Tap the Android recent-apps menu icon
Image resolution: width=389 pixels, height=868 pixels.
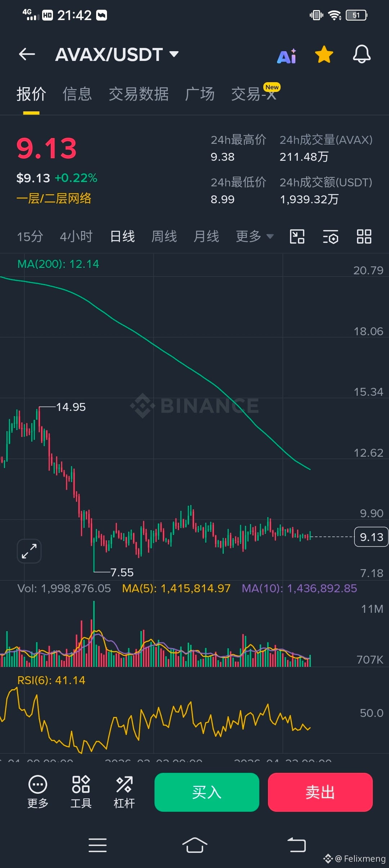tap(98, 845)
